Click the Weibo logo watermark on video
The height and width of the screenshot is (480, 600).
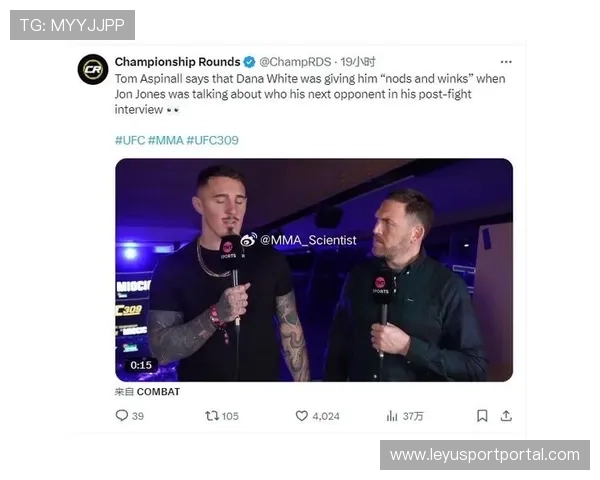249,240
